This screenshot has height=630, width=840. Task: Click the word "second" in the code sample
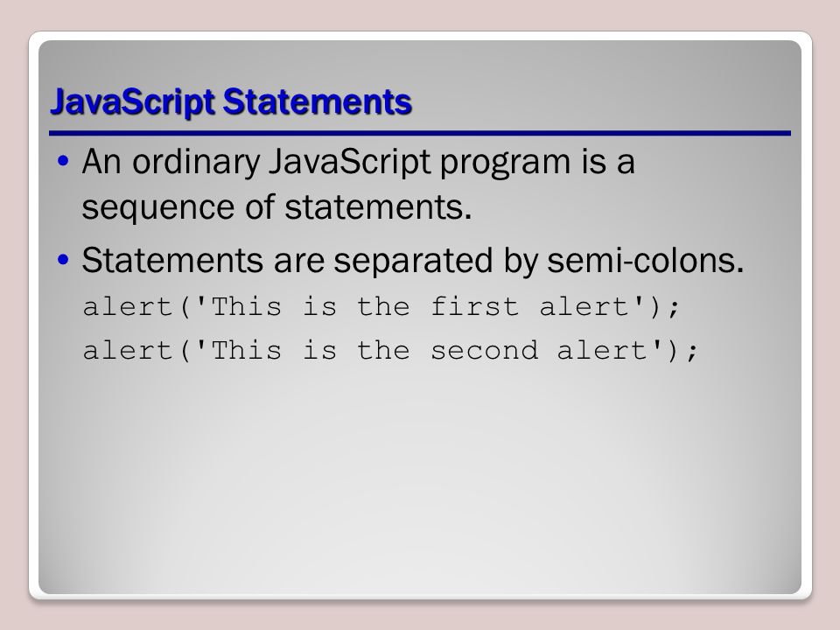(x=484, y=350)
